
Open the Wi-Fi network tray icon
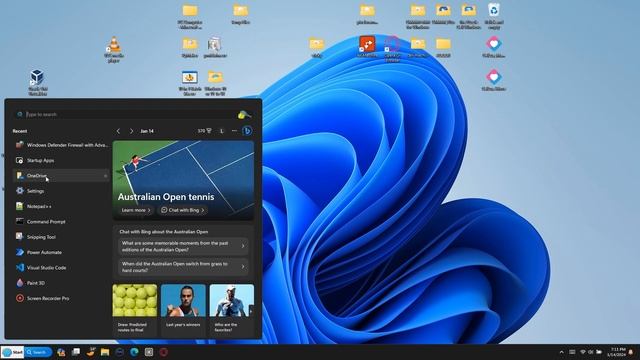click(583, 352)
